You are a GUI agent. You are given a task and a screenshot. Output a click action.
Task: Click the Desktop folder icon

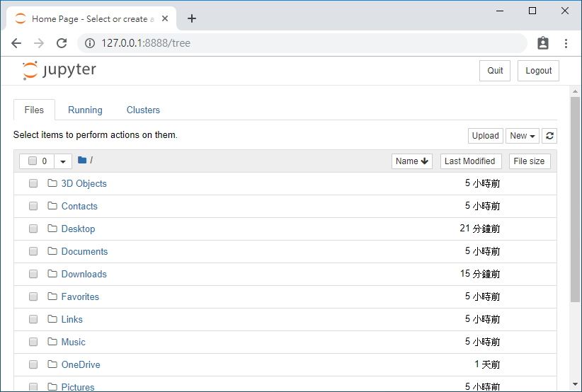tap(52, 228)
